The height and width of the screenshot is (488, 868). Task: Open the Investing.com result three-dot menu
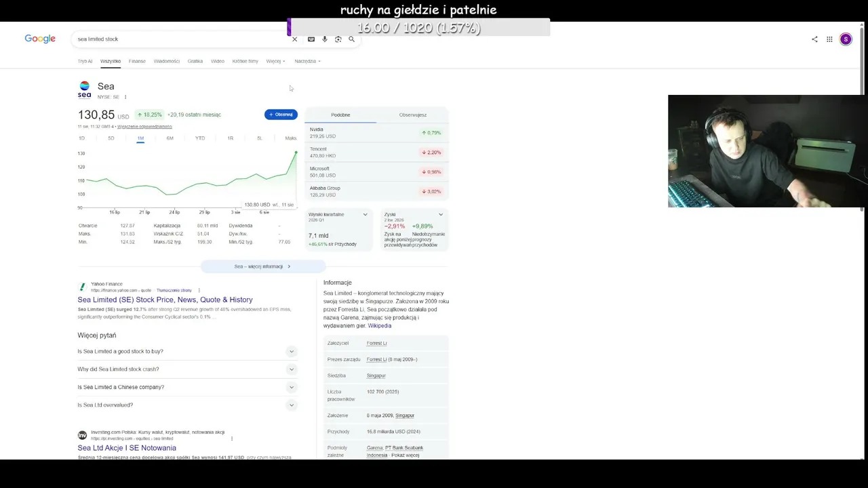pos(232,439)
